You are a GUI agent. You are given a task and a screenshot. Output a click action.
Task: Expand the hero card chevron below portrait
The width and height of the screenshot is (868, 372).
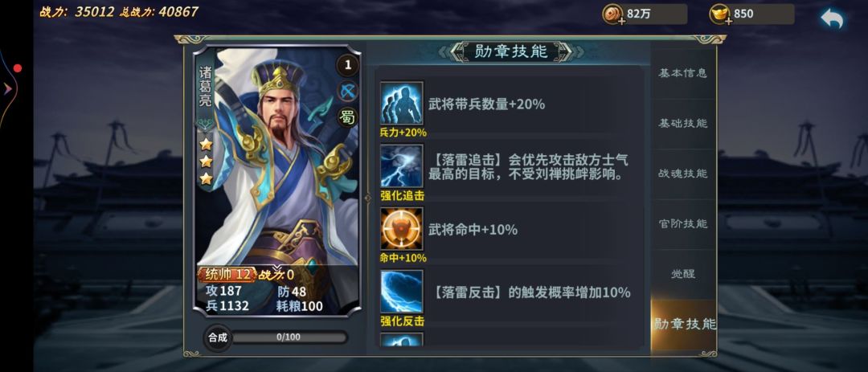(x=276, y=268)
